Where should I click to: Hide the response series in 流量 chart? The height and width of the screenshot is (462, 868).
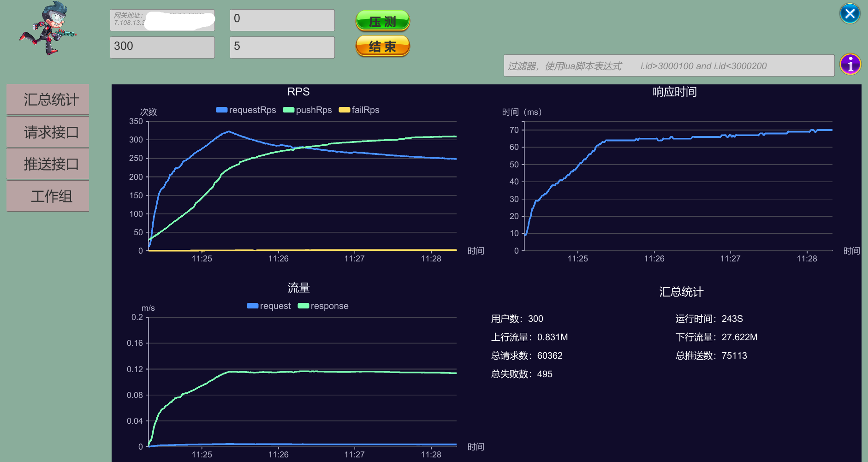pos(323,306)
